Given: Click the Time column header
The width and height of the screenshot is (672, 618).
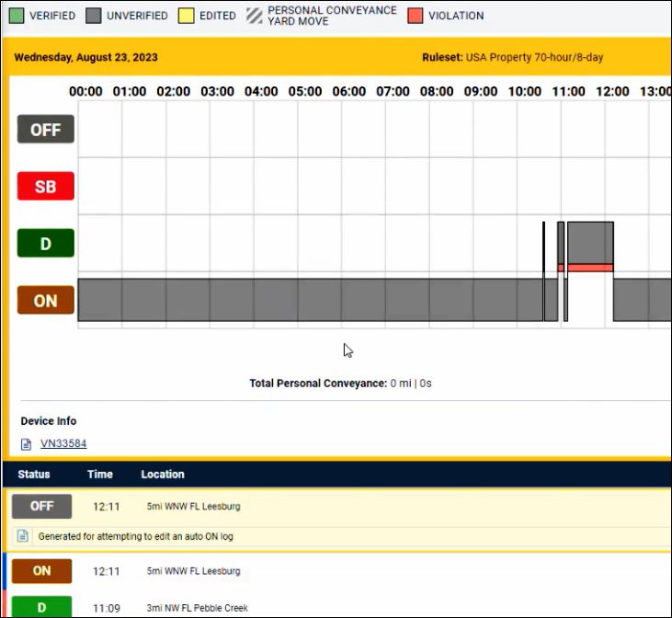Looking at the screenshot, I should click(100, 475).
